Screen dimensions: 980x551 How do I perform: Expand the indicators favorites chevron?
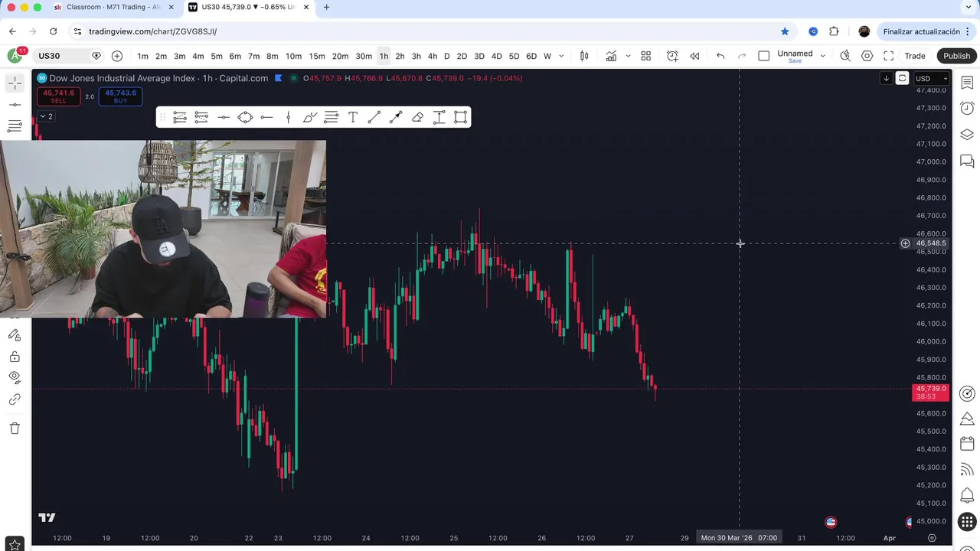click(628, 56)
